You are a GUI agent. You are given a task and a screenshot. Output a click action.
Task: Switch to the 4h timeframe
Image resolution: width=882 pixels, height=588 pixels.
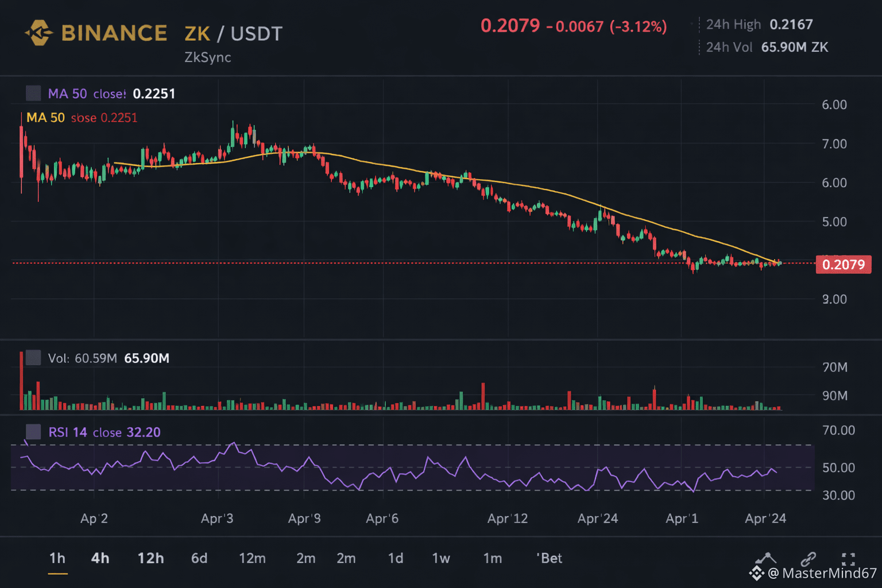coord(100,558)
